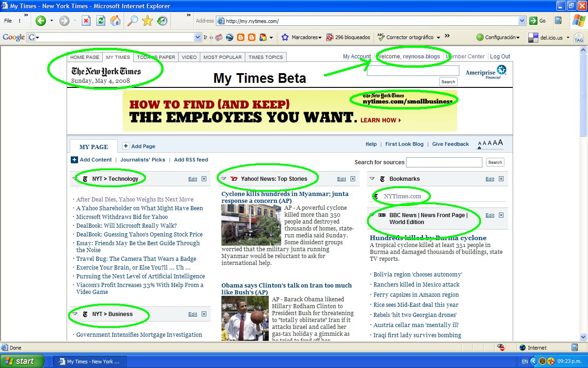Open the Member Center link
This screenshot has height=368, width=588.
point(465,57)
